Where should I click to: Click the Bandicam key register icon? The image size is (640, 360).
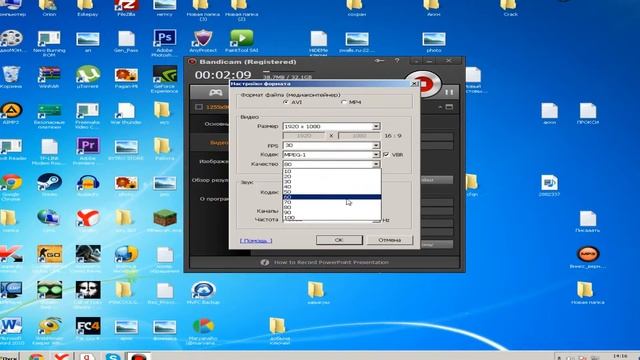click(x=379, y=61)
